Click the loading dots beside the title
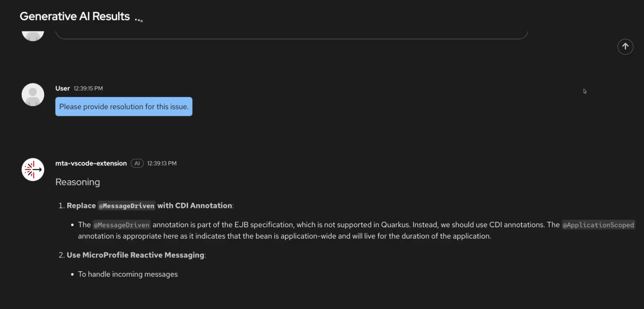 [x=139, y=19]
